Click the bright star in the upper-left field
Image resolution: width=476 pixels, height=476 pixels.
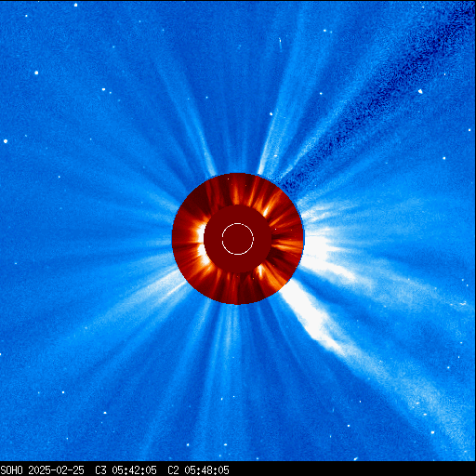click(x=36, y=73)
